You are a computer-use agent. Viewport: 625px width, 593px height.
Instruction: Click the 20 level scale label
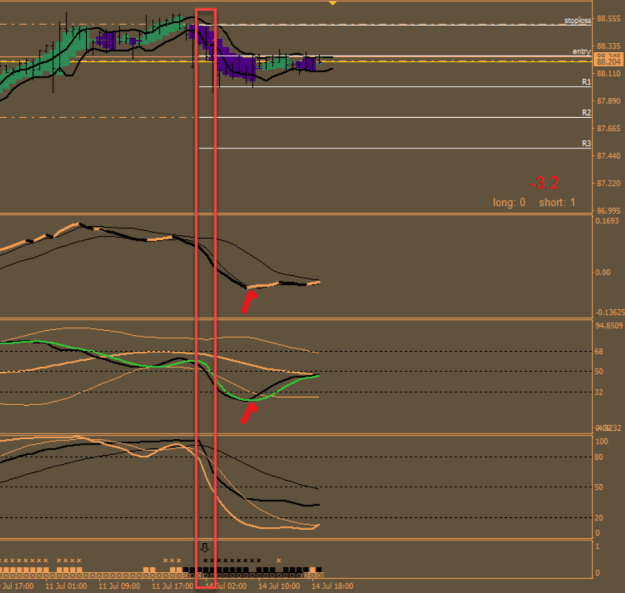click(599, 518)
